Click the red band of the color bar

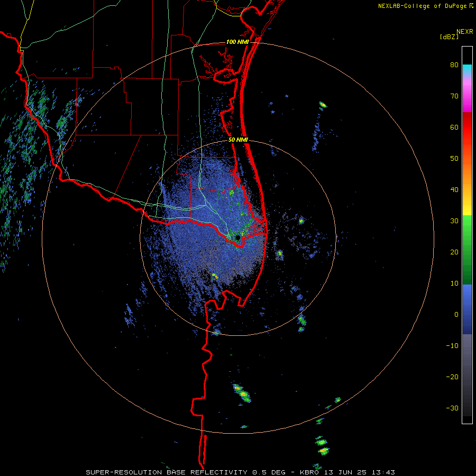[467, 127]
